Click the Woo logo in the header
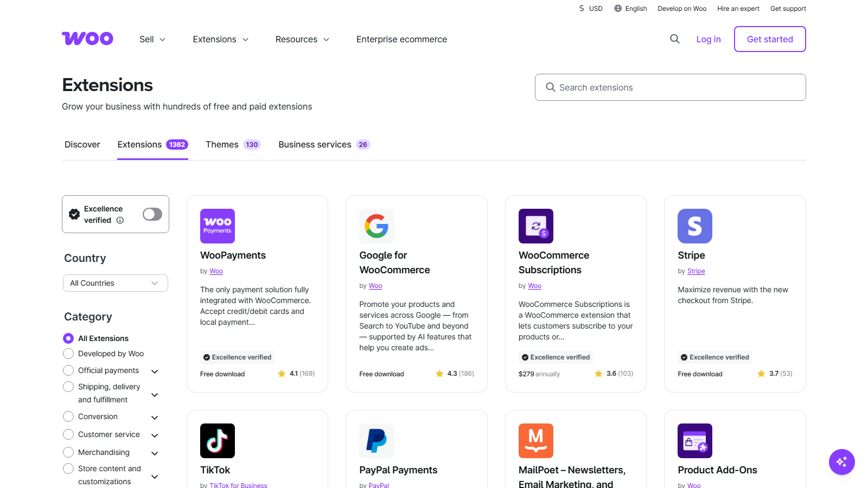This screenshot has height=488, width=868. pos(87,38)
